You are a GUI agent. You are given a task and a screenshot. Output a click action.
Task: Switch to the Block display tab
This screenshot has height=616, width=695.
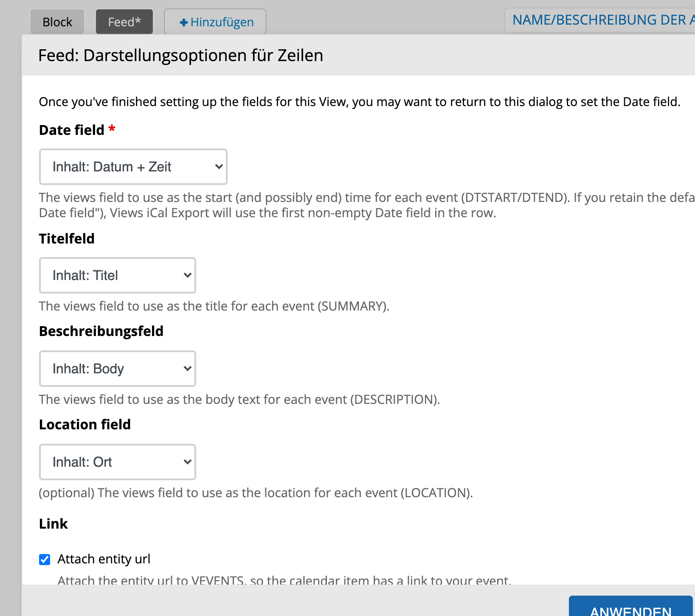(57, 22)
